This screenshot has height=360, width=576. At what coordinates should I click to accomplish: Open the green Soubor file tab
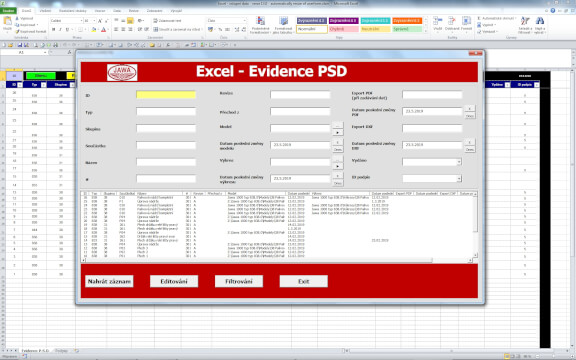[x=8, y=11]
